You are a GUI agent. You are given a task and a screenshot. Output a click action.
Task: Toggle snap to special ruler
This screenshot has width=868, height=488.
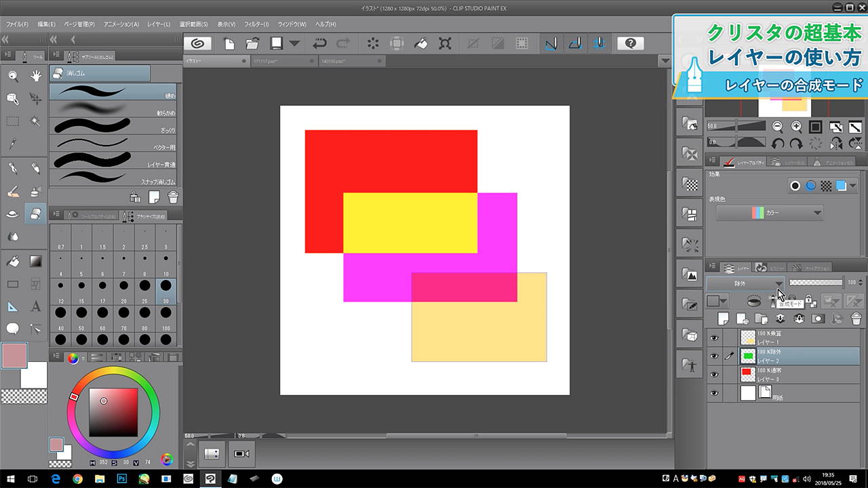point(574,43)
